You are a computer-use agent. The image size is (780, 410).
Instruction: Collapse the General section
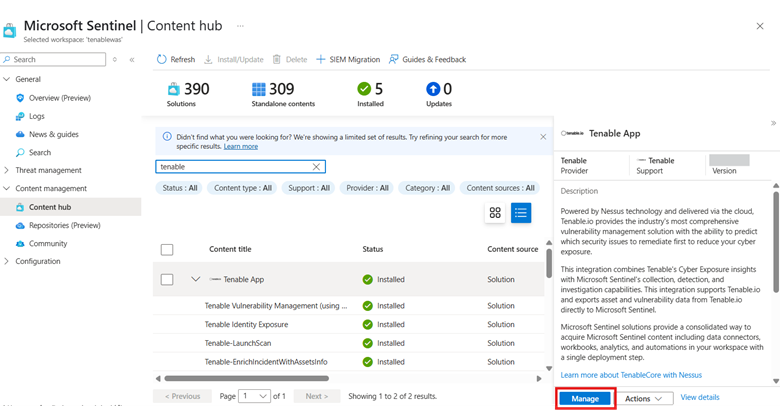click(6, 79)
